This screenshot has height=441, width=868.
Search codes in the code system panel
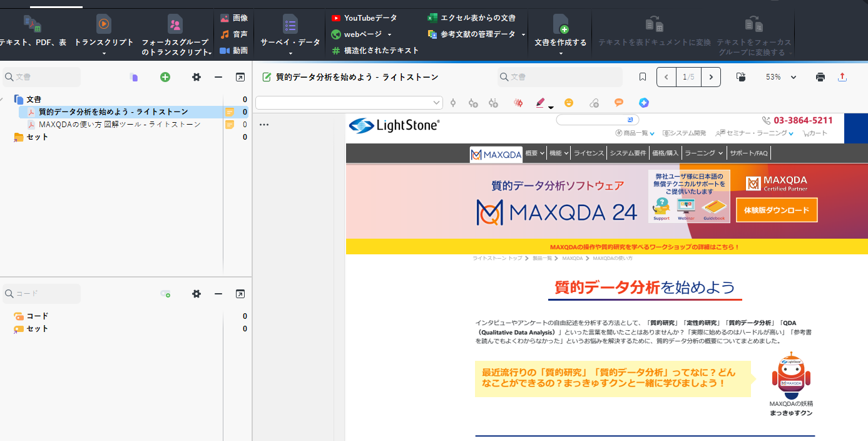[42, 294]
